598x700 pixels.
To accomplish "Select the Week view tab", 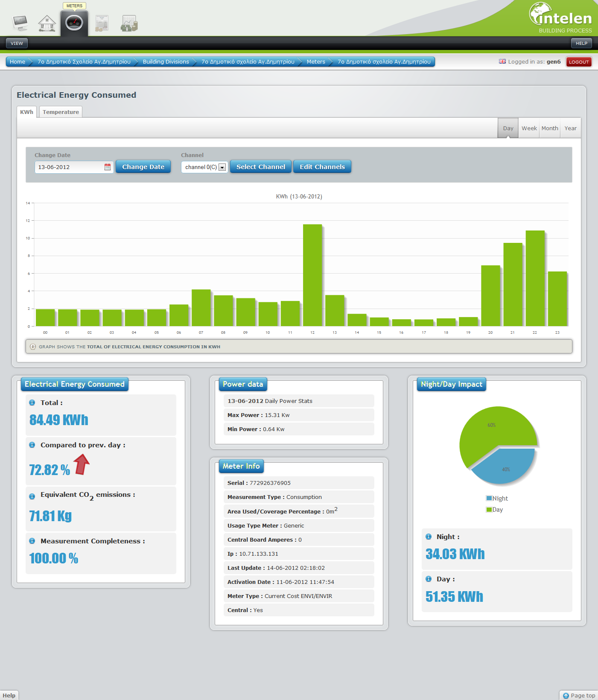I will 529,128.
